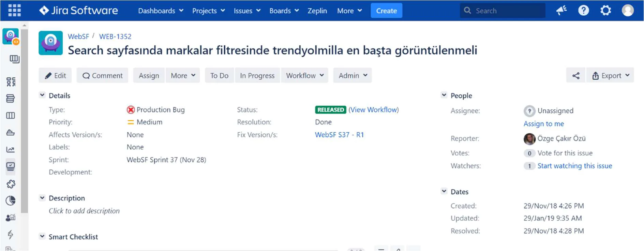The height and width of the screenshot is (251, 644).
Task: Open the app switcher grid icon
Action: [x=14, y=11]
